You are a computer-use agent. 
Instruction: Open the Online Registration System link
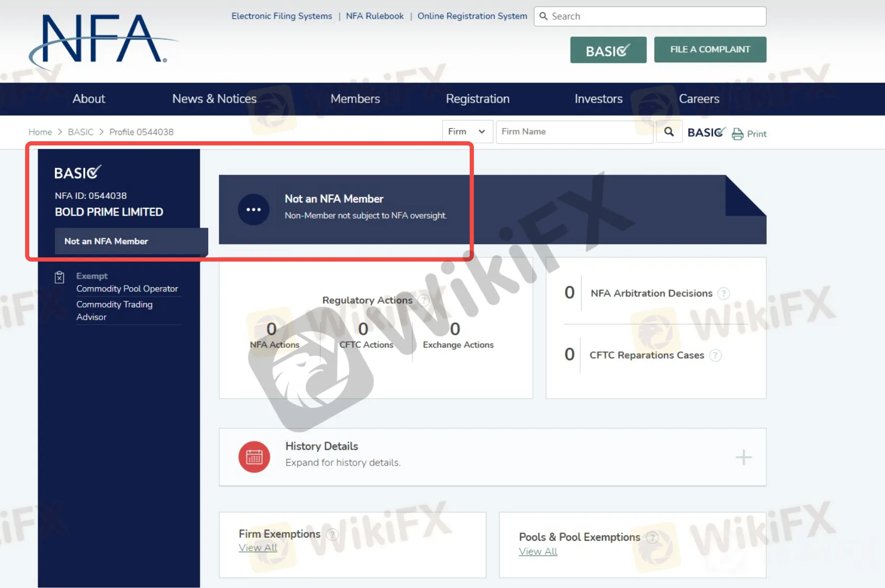coord(472,16)
